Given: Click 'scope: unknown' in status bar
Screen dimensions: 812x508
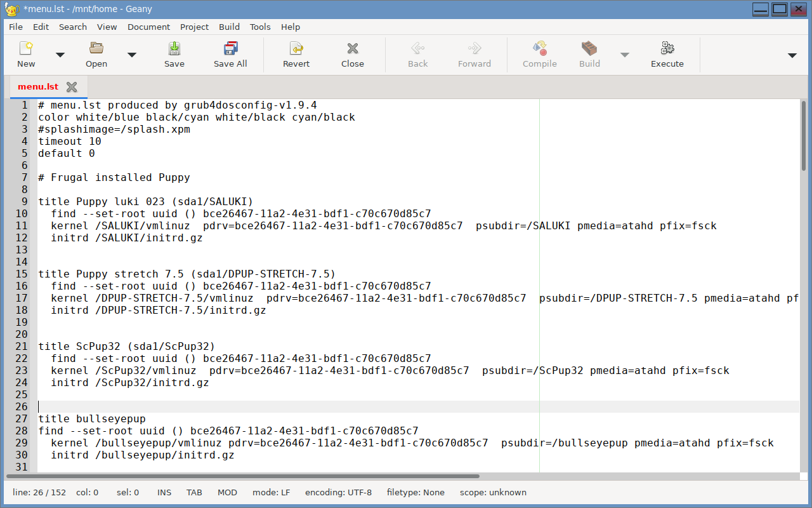Looking at the screenshot, I should coord(493,492).
